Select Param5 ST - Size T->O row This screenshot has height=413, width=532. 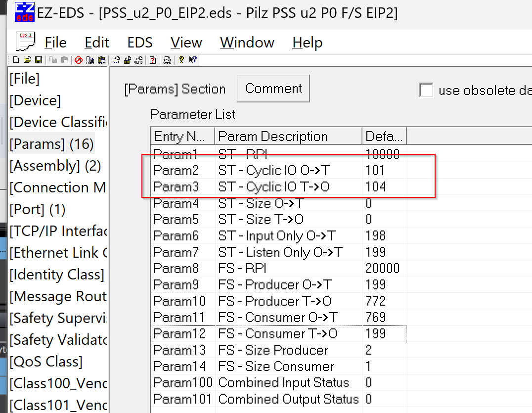[x=279, y=219]
